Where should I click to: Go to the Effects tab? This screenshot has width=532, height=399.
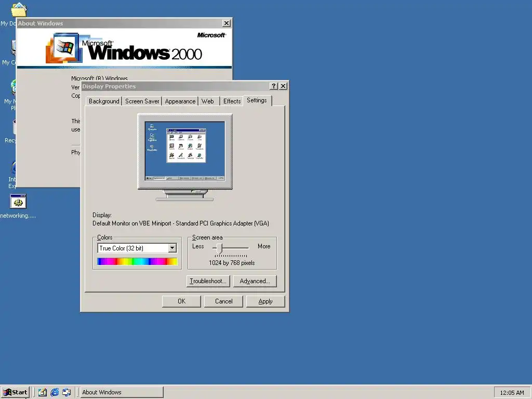pos(232,101)
